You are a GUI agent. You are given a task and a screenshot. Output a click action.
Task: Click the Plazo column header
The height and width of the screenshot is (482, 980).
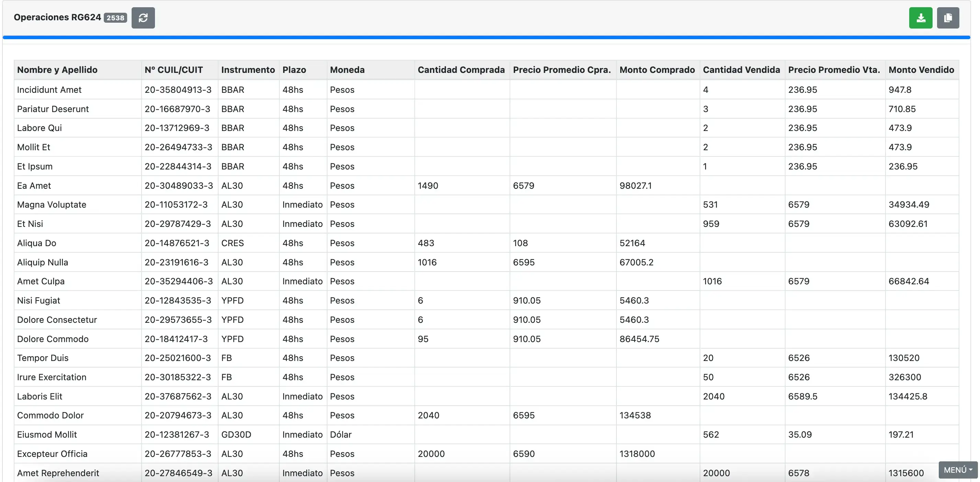click(294, 70)
